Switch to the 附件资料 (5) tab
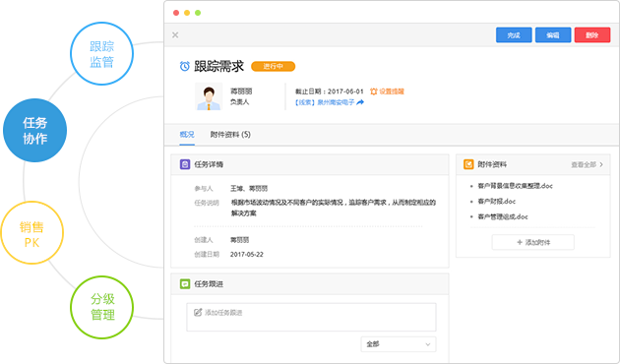620x364 pixels. click(x=230, y=135)
